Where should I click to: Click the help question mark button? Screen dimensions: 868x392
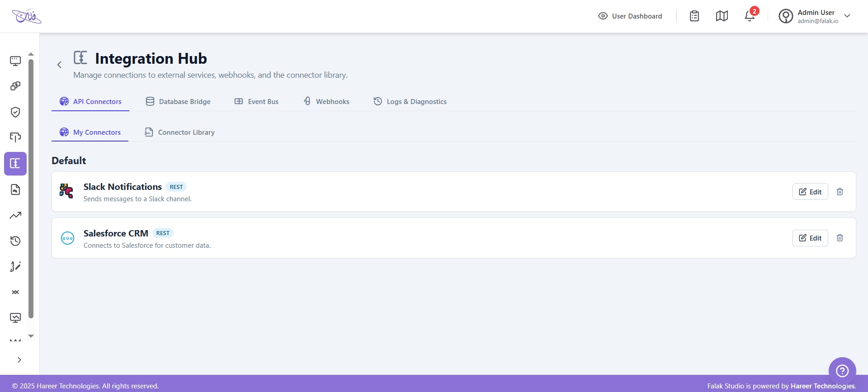[x=842, y=371]
